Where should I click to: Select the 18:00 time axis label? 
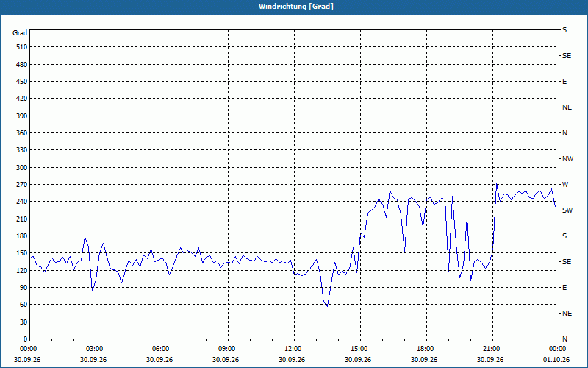point(426,349)
